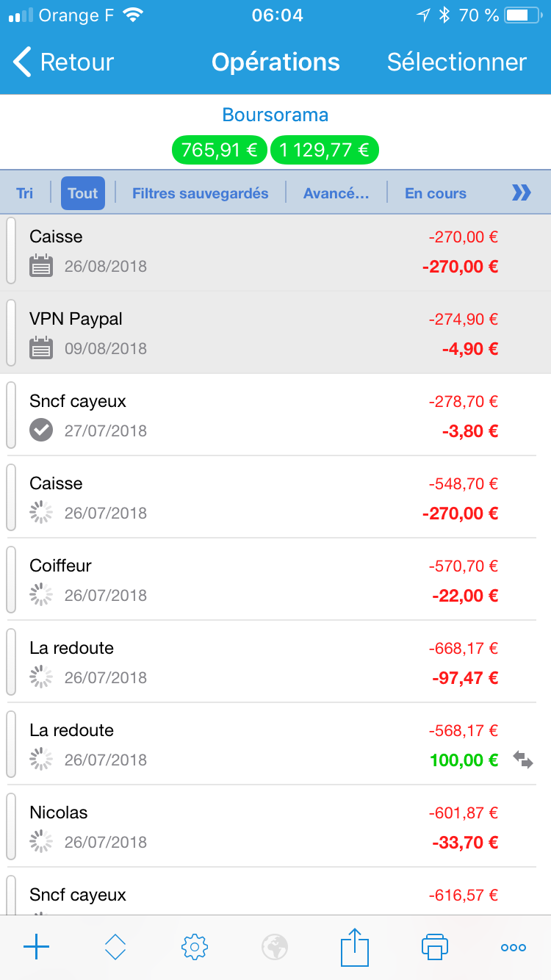Open Filtres sauvegardés list
This screenshot has width=551, height=980.
pyautogui.click(x=200, y=193)
